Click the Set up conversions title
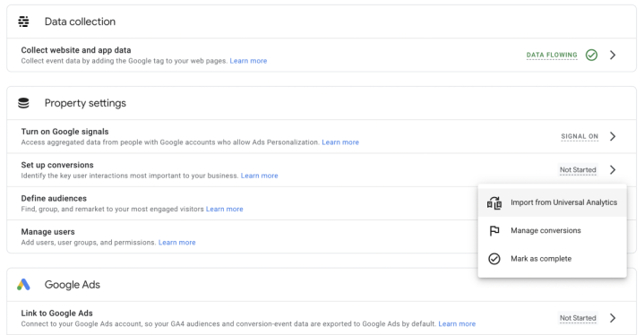Image resolution: width=644 pixels, height=335 pixels. pos(57,165)
